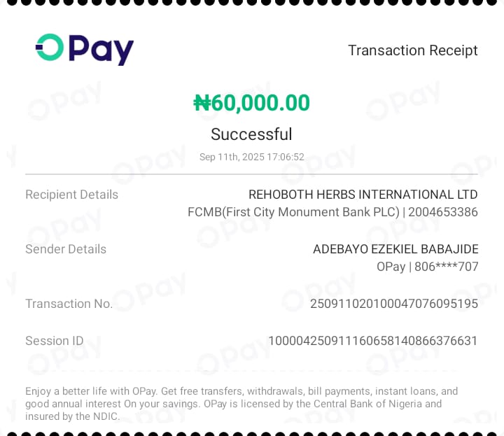The height and width of the screenshot is (436, 504).
Task: Click the OPay | 806****707 sender account
Action: tap(427, 267)
